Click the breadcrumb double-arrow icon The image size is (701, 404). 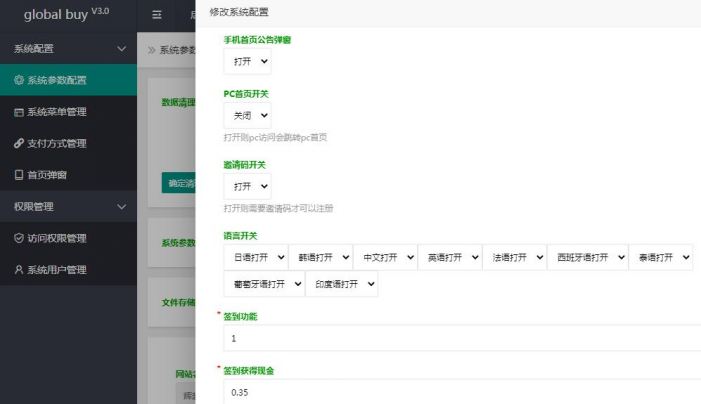point(152,49)
